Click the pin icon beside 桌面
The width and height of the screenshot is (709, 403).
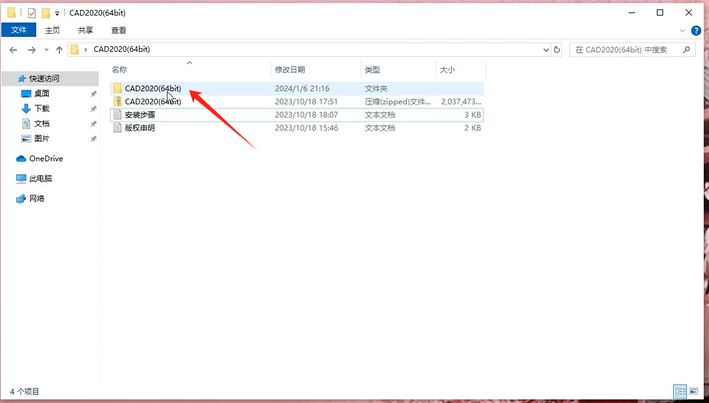93,94
